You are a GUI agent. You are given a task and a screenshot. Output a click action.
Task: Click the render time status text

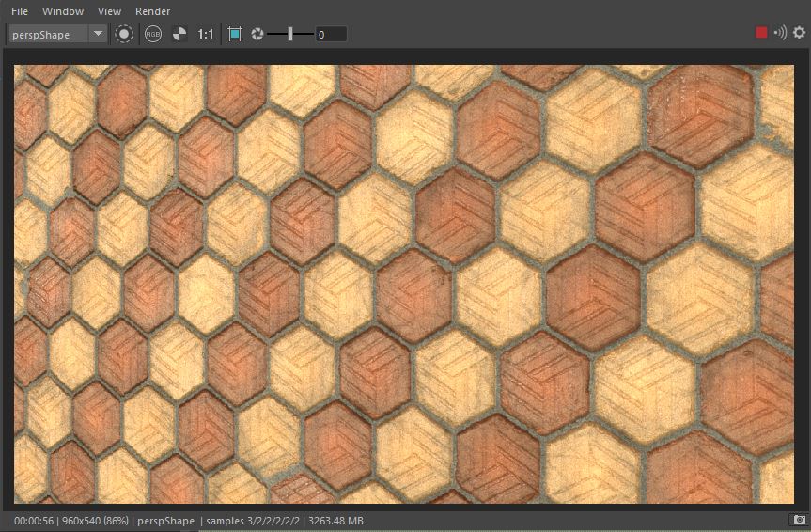click(x=32, y=521)
